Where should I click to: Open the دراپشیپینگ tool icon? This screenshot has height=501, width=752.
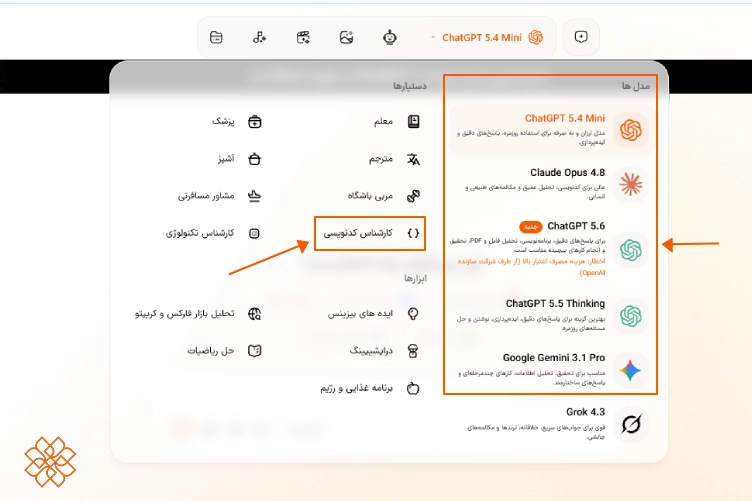(x=413, y=351)
